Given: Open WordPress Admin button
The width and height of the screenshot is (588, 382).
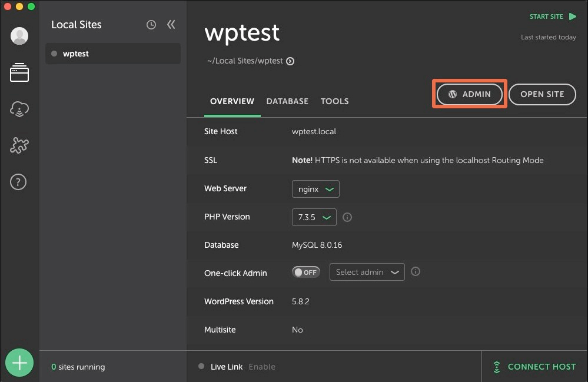Looking at the screenshot, I should coord(470,94).
